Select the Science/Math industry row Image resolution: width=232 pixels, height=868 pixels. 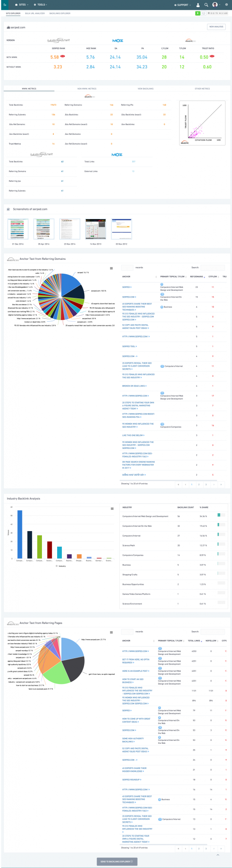coord(174,545)
